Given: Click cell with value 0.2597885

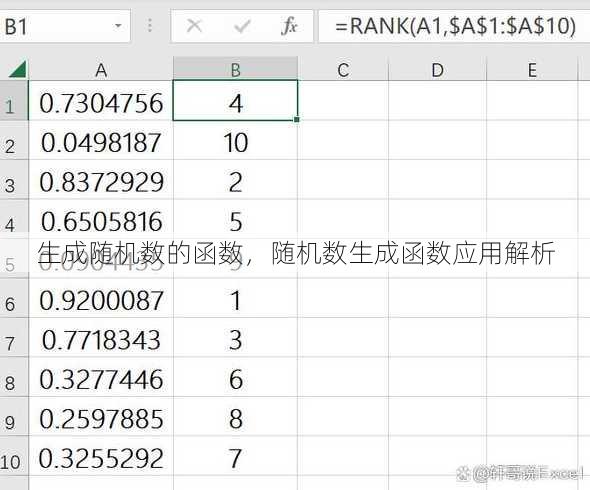Looking at the screenshot, I should [x=101, y=417].
